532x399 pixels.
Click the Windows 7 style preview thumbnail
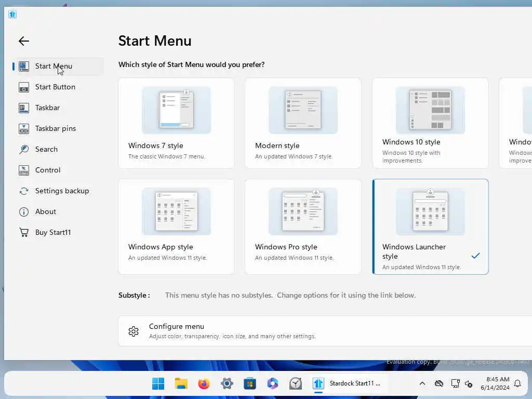(x=177, y=110)
